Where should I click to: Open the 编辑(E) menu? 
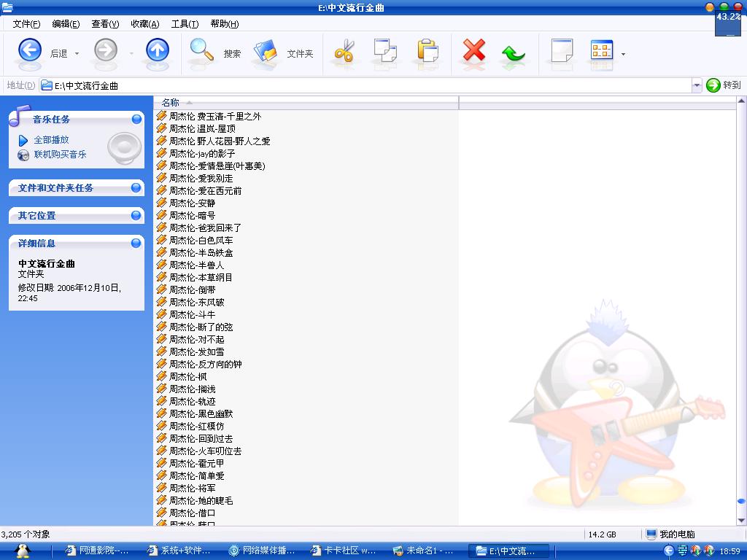click(66, 24)
